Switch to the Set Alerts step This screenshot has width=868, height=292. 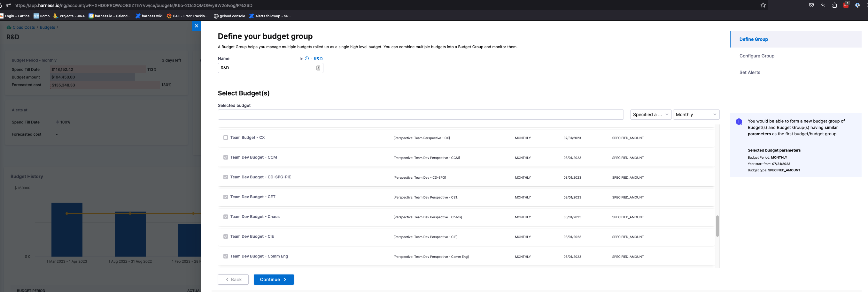749,72
